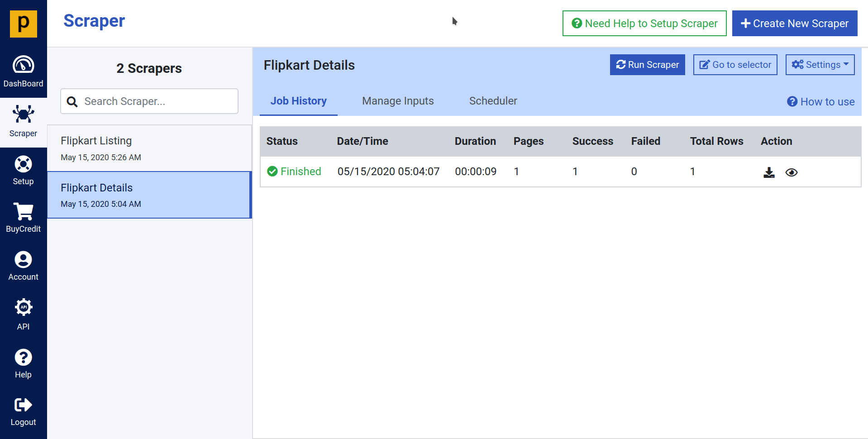The image size is (868, 439).
Task: Select the Scraper spider icon
Action: click(23, 115)
